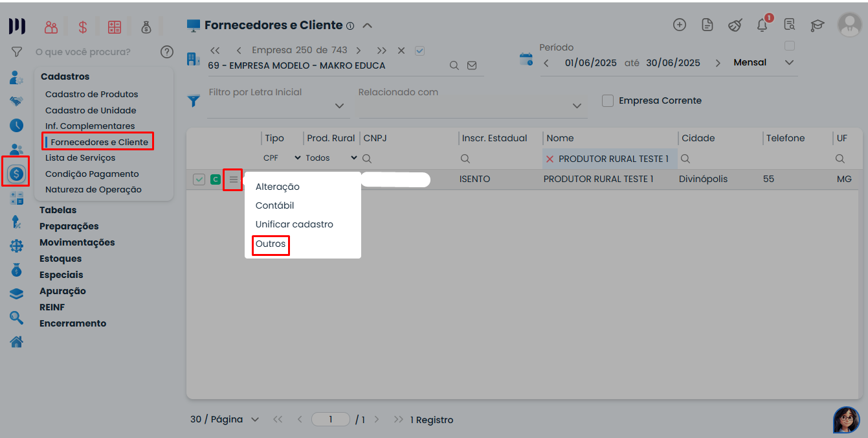The image size is (868, 438).
Task: Open the Tipo CPF column filter dropdown
Action: click(x=282, y=158)
